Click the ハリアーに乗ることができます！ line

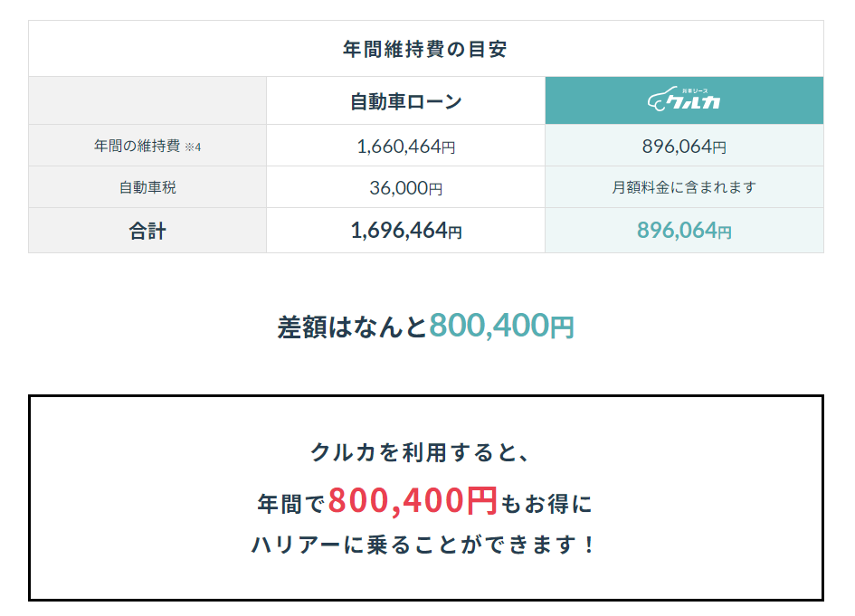coord(423,544)
